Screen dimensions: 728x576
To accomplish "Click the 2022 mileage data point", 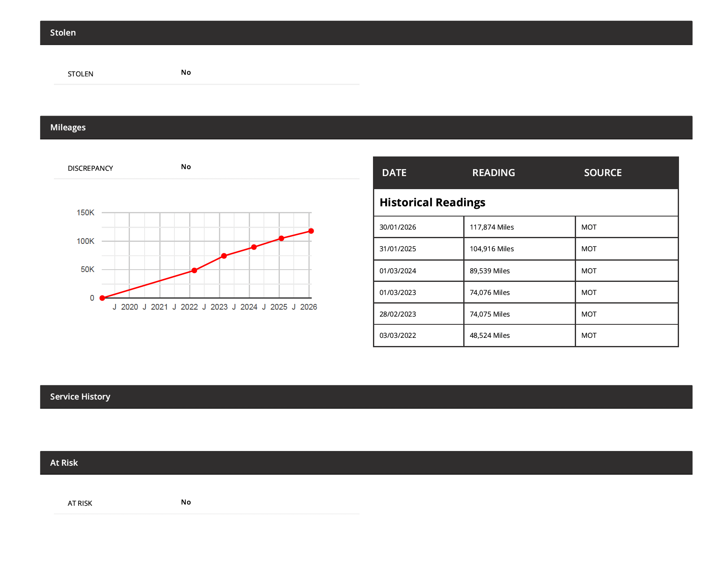I will tap(194, 270).
